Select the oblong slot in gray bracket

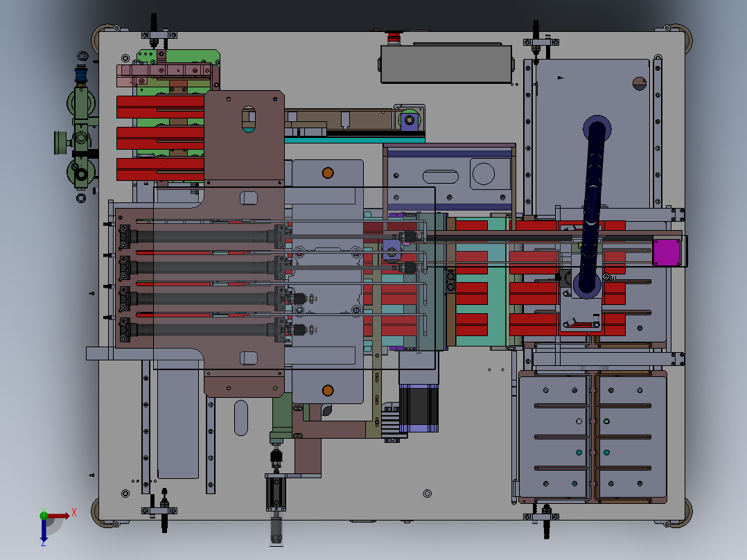pyautogui.click(x=440, y=177)
